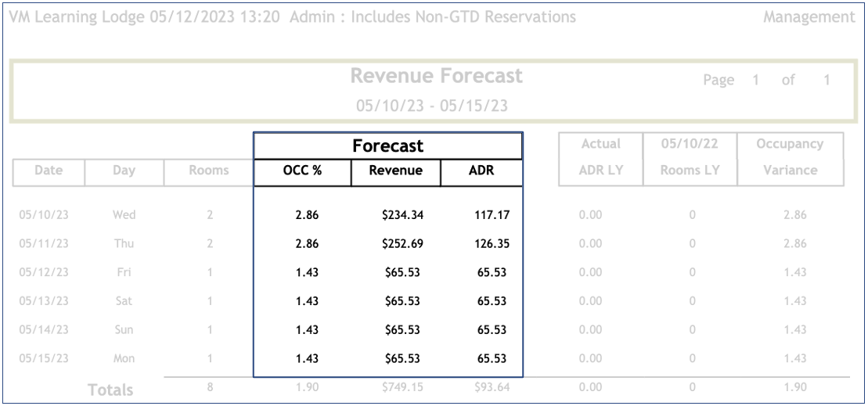Select the 05/15/23 date in Mon row
Screen dimensions: 868x406
43,358
